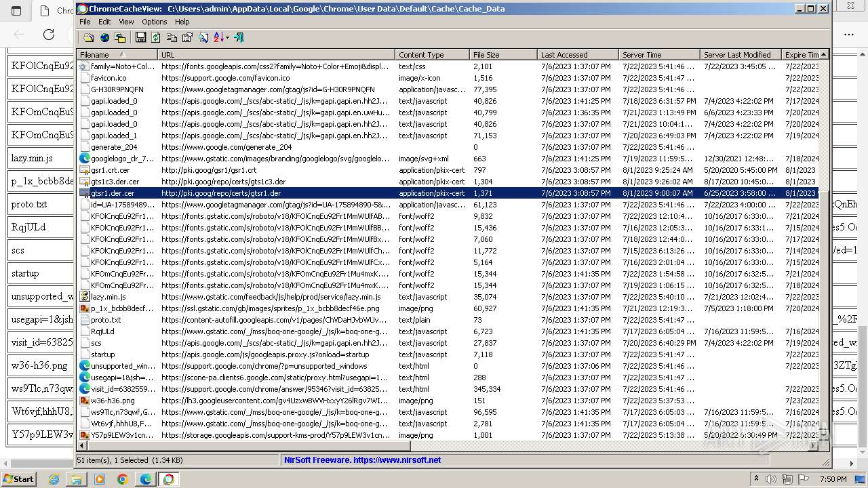Refresh the cache list with green arrows icon
The width and height of the screenshot is (868, 488).
[156, 38]
